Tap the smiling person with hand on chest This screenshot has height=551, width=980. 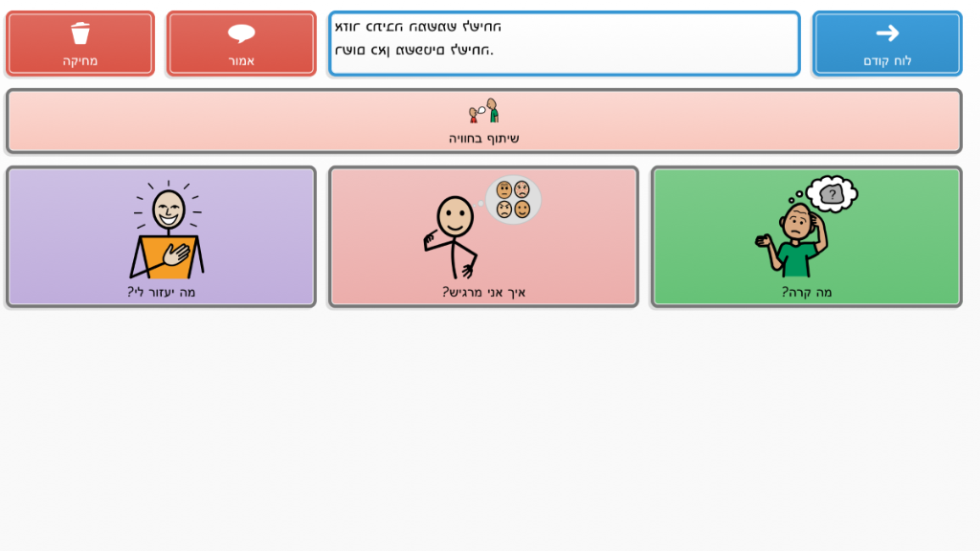[167, 231]
